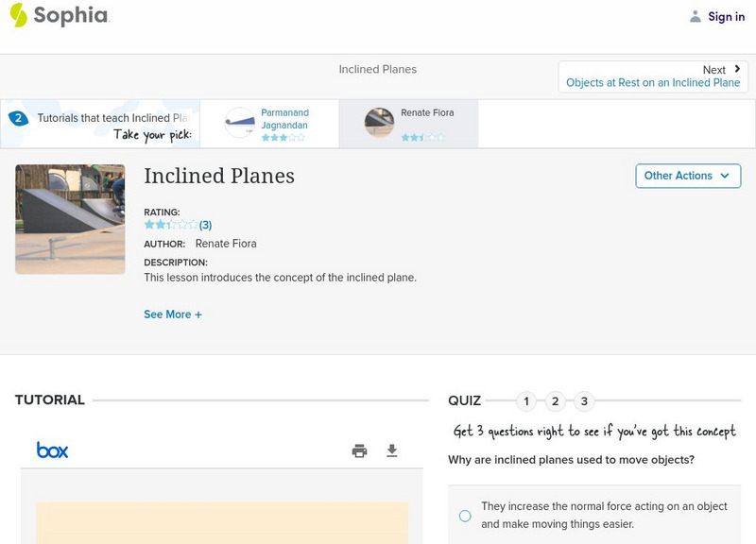This screenshot has width=756, height=544.
Task: Click the star rating for Inclined Planes
Action: pos(171,225)
